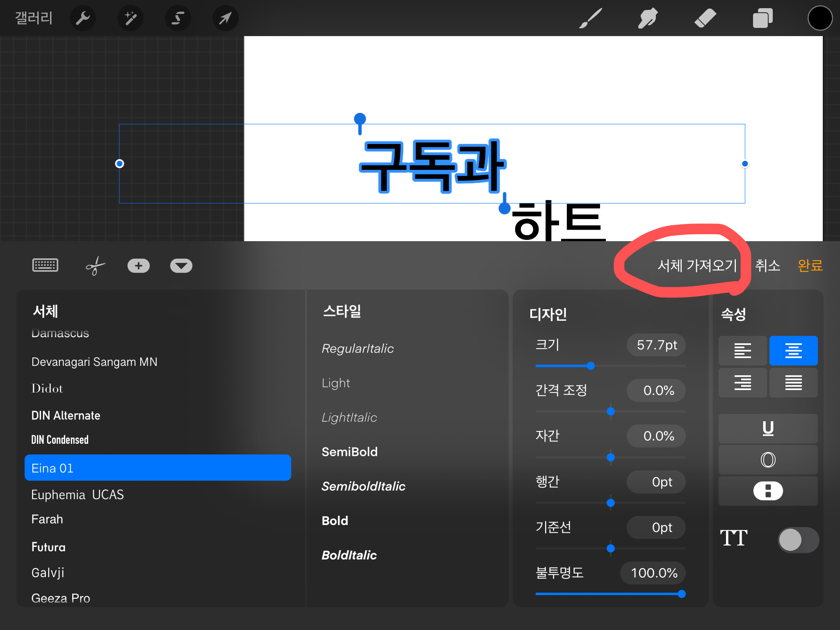Edit the 불투명도 100.0% value
Viewport: 840px width, 630px height.
pyautogui.click(x=653, y=573)
